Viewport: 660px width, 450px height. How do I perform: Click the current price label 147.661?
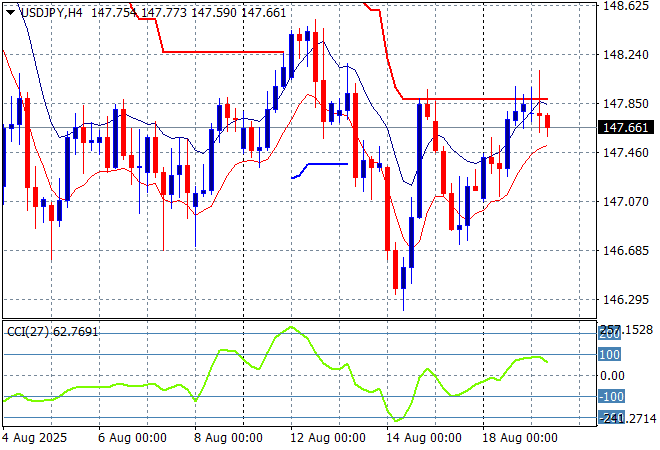[x=626, y=128]
